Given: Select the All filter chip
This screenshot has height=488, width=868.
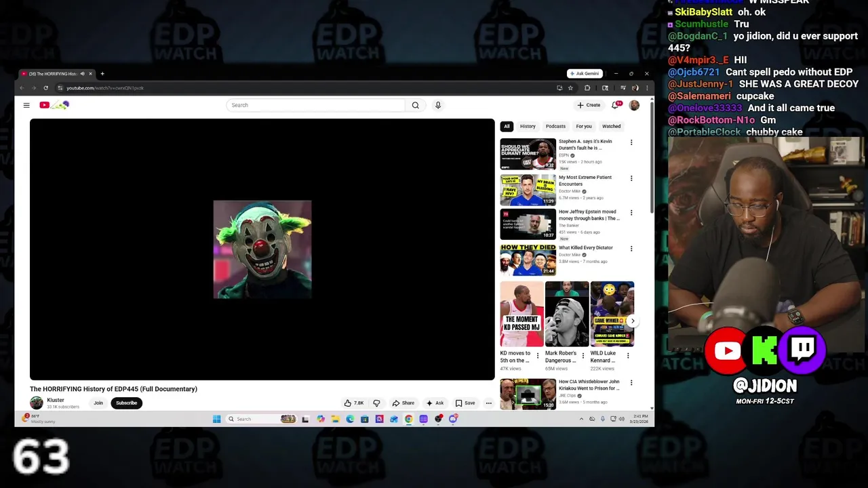Looking at the screenshot, I should tap(507, 126).
